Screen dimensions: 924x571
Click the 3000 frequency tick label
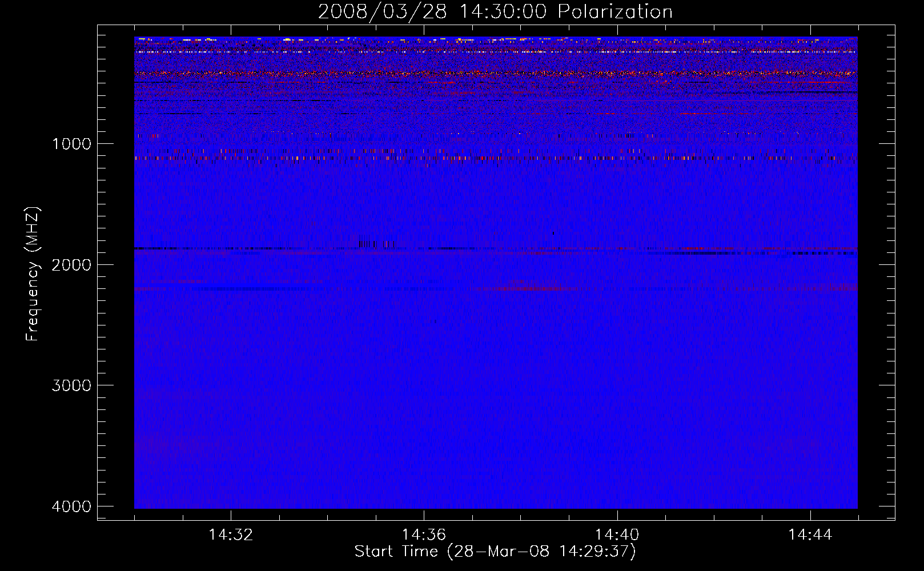(71, 385)
